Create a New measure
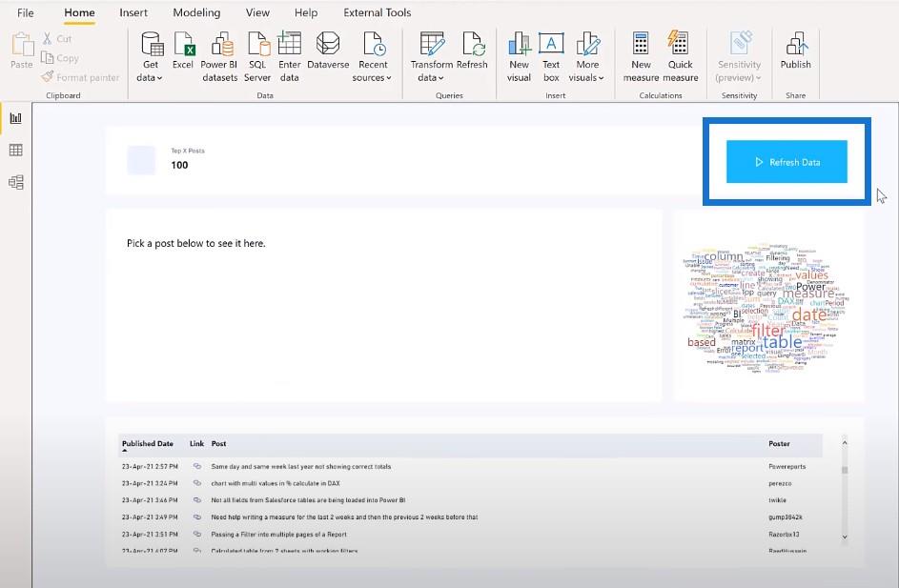Image resolution: width=899 pixels, height=588 pixels. click(641, 57)
